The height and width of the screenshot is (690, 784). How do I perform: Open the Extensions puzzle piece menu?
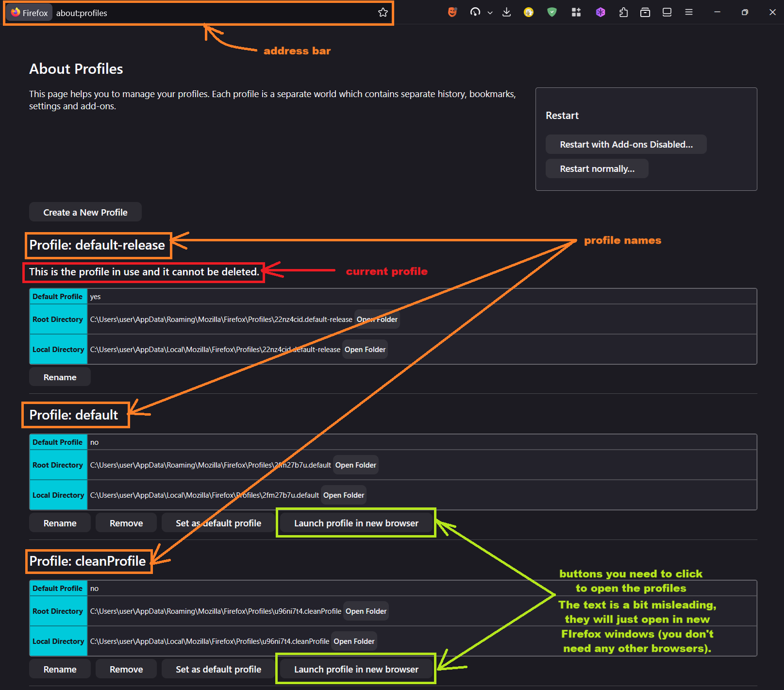[x=623, y=12]
